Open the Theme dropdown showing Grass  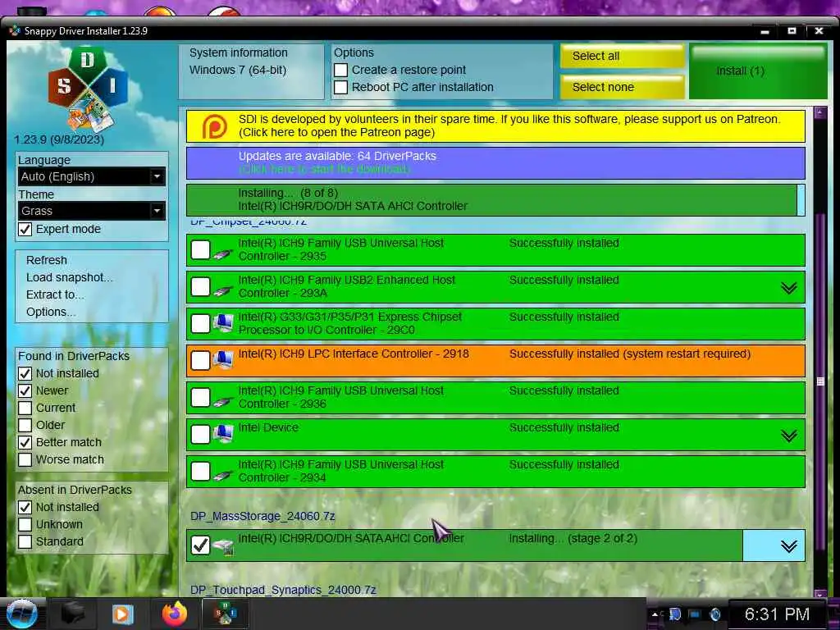(x=92, y=211)
